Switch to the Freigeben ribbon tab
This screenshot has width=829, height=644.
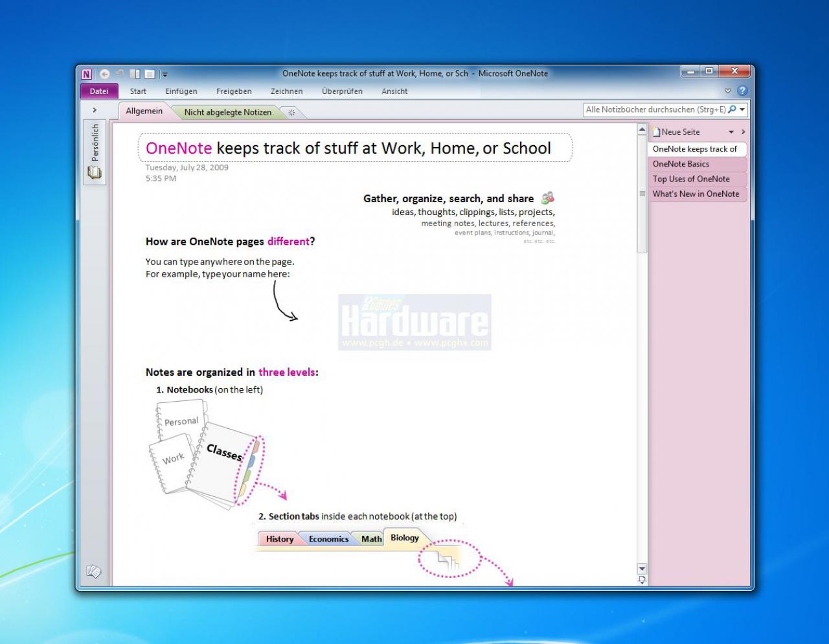click(234, 91)
